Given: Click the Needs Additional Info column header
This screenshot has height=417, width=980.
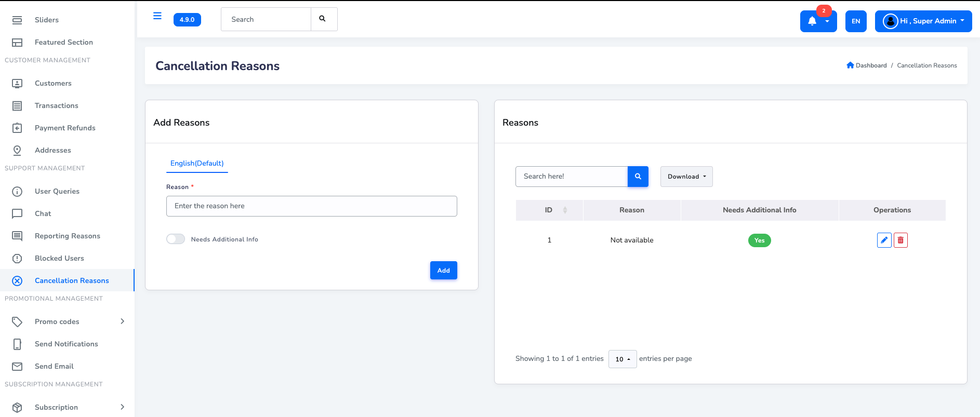Looking at the screenshot, I should (x=760, y=210).
